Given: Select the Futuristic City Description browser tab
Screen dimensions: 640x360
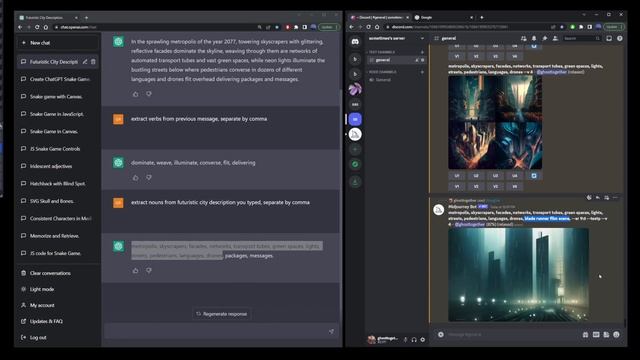Looking at the screenshot, I should (48, 18).
